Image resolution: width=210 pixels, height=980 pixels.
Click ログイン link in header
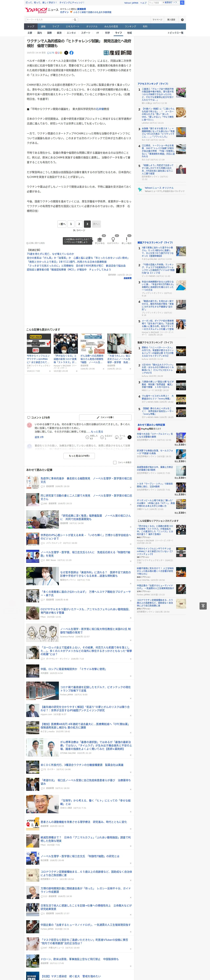click(x=64, y=12)
